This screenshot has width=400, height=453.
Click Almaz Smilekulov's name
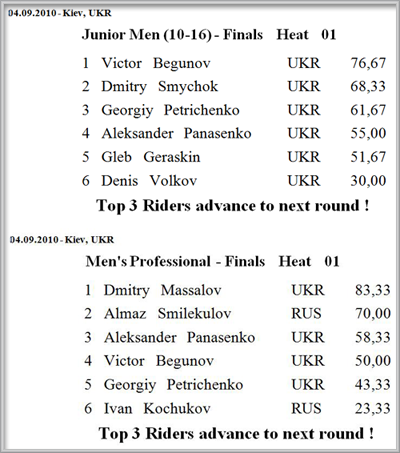coord(167,314)
